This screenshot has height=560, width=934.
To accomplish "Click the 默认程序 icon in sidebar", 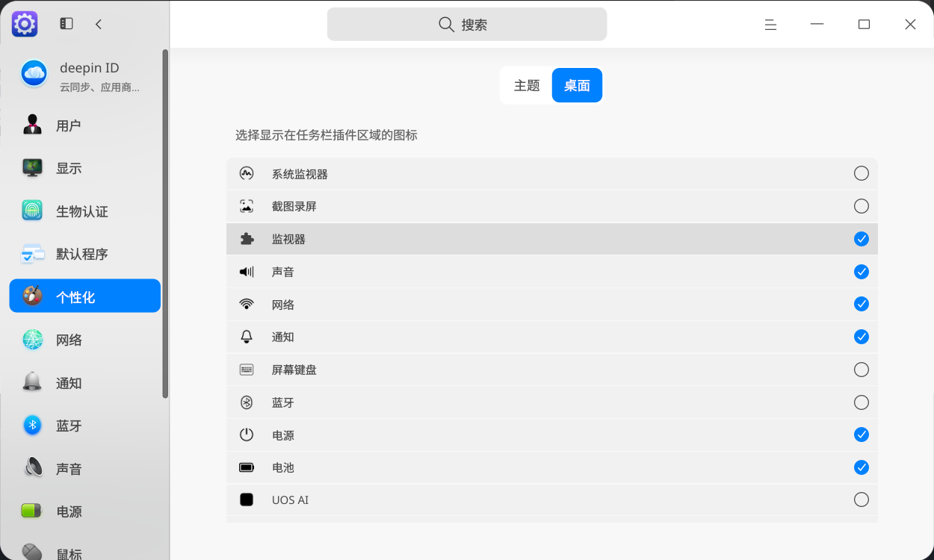I will [x=32, y=254].
